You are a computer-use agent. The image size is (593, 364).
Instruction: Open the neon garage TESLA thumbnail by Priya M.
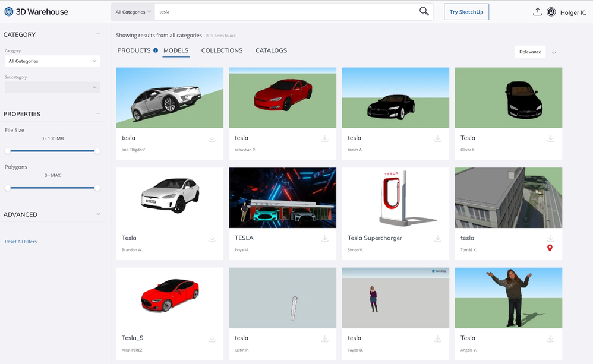tap(282, 198)
